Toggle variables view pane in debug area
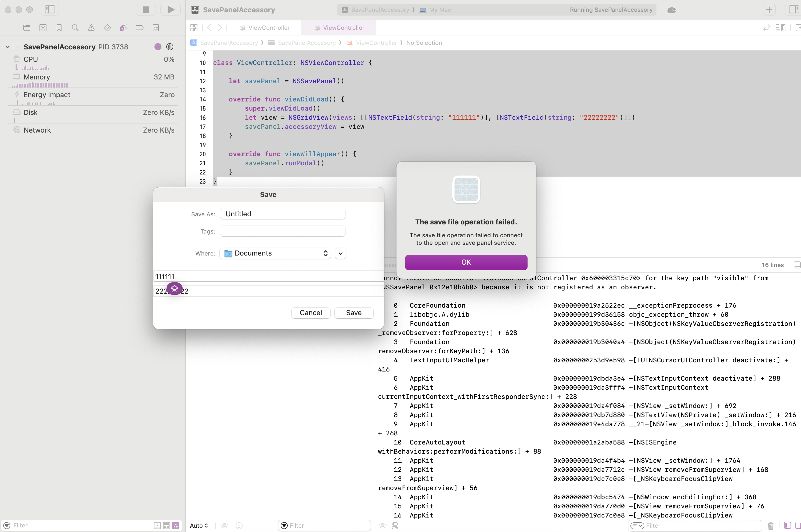 click(787, 526)
